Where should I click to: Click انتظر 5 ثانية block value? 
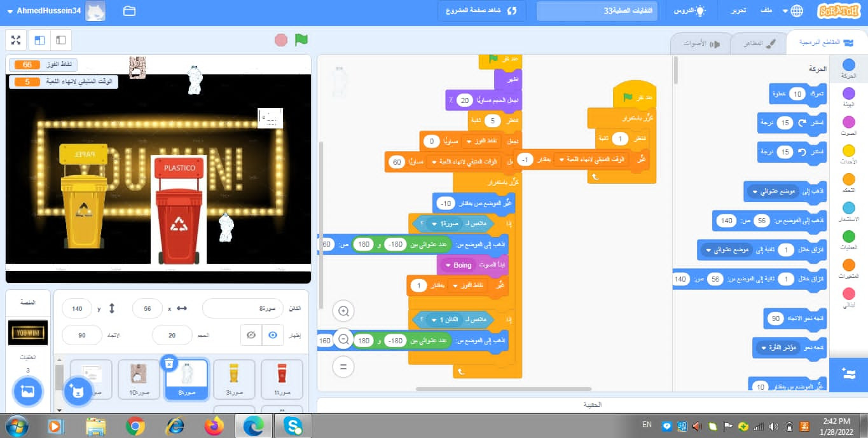[493, 121]
